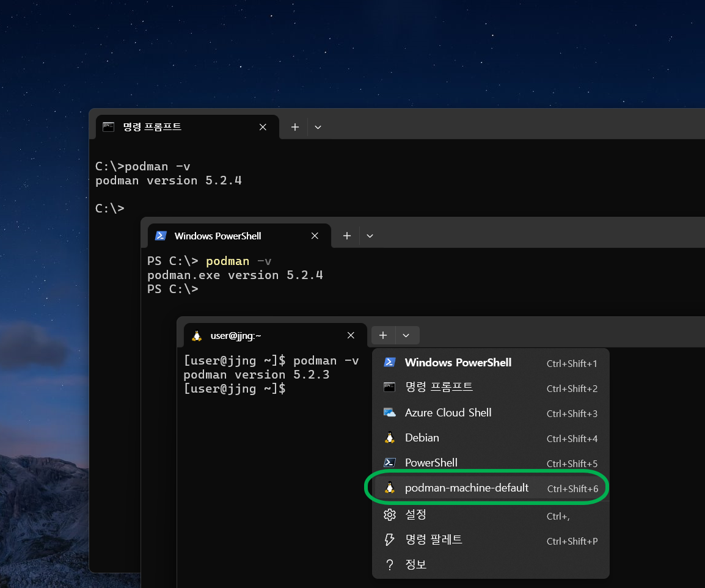Click 'podman.exe version 5.2.4' output text
The image size is (705, 588).
click(235, 275)
